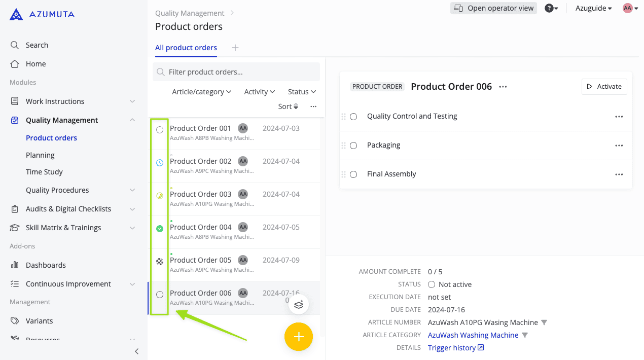Switch to the All product orders tab
Viewport: 644px width, 360px height.
pyautogui.click(x=186, y=47)
